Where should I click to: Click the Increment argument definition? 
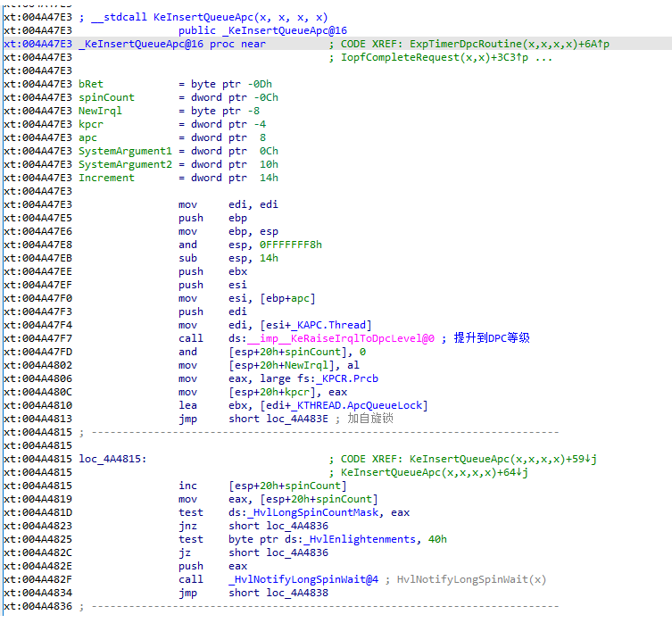point(106,178)
